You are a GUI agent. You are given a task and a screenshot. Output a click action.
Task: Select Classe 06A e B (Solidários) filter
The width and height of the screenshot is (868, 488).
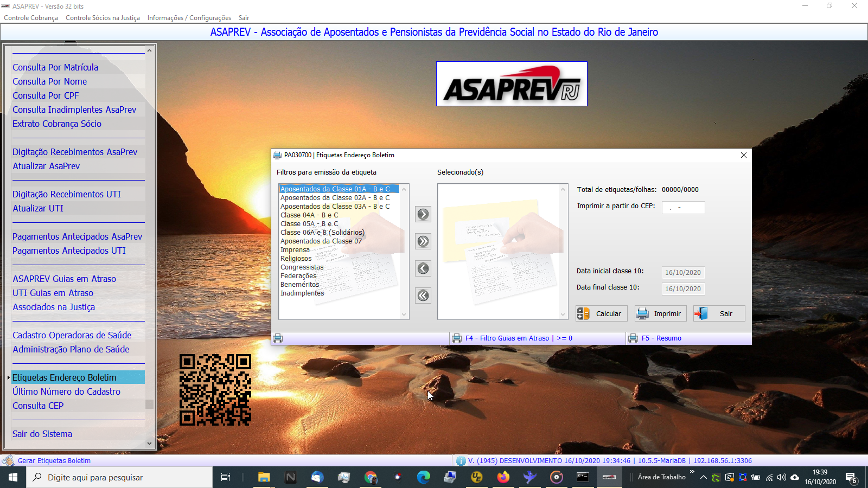(x=322, y=233)
